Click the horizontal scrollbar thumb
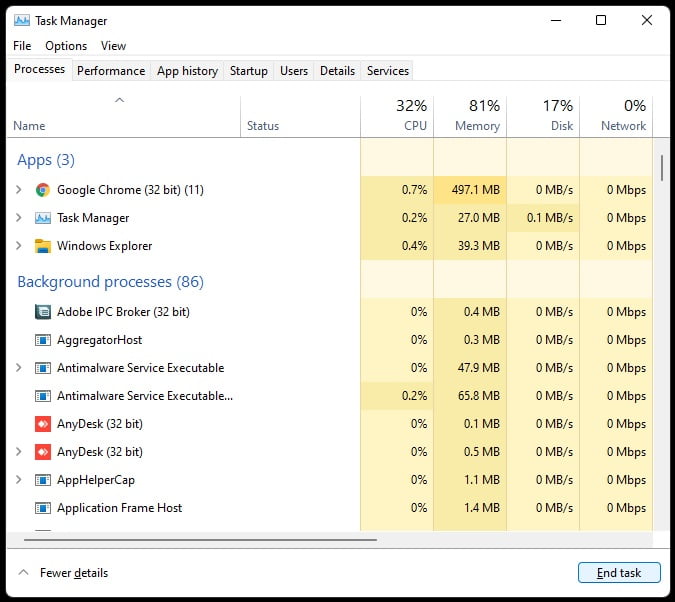Viewport: 675px width, 602px height. (200, 540)
